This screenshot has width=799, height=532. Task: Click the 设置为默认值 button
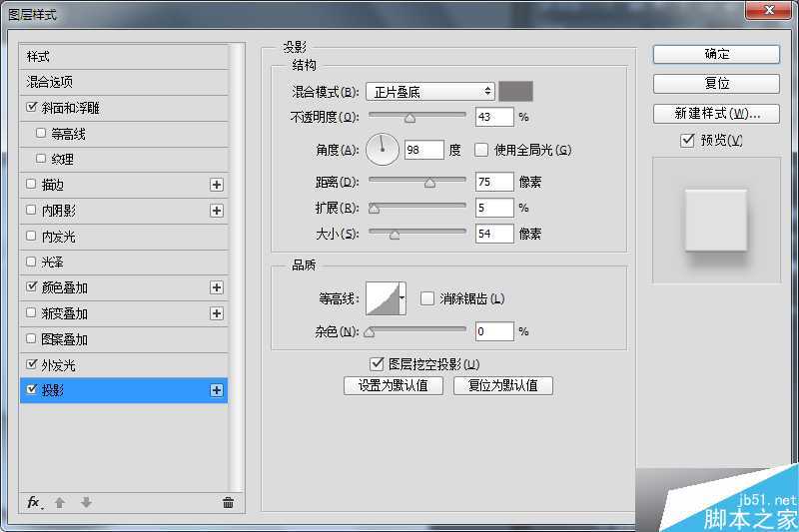[393, 385]
